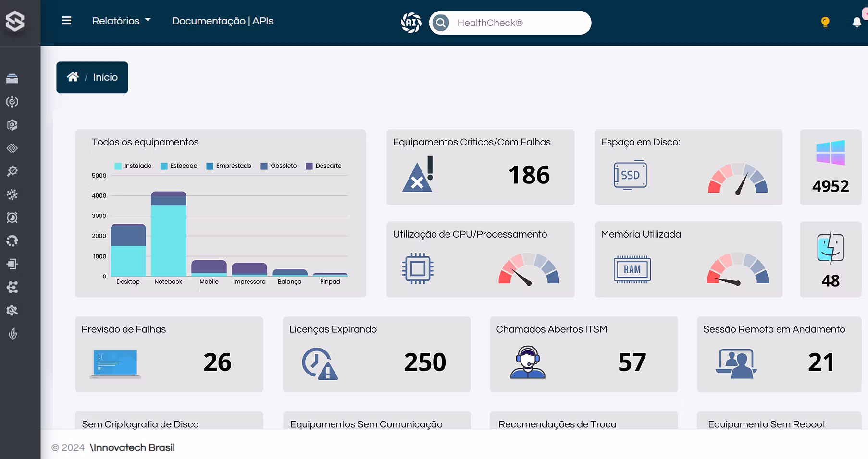
Task: Click the home icon in breadcrumb
Action: coord(73,77)
